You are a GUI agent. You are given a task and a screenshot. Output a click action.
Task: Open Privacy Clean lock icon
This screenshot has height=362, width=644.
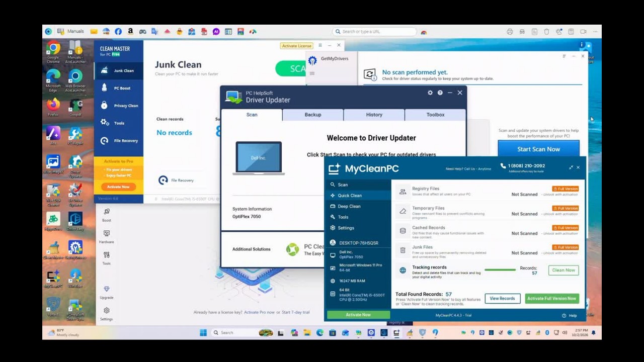pyautogui.click(x=104, y=106)
